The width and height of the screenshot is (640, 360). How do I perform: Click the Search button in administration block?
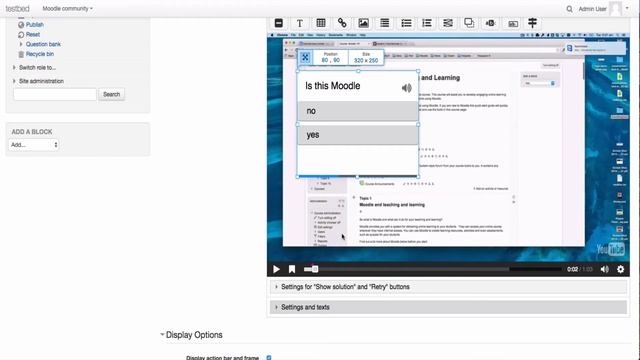tap(111, 94)
